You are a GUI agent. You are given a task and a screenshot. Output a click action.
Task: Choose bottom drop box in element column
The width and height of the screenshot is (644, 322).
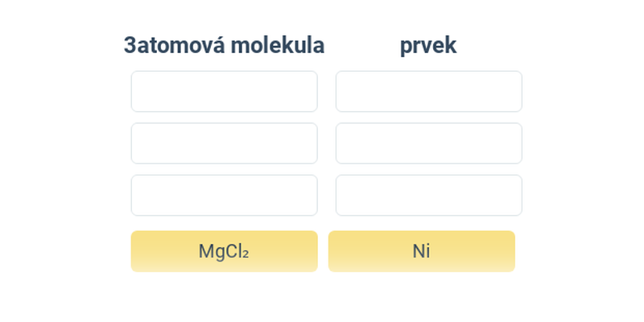(x=429, y=195)
